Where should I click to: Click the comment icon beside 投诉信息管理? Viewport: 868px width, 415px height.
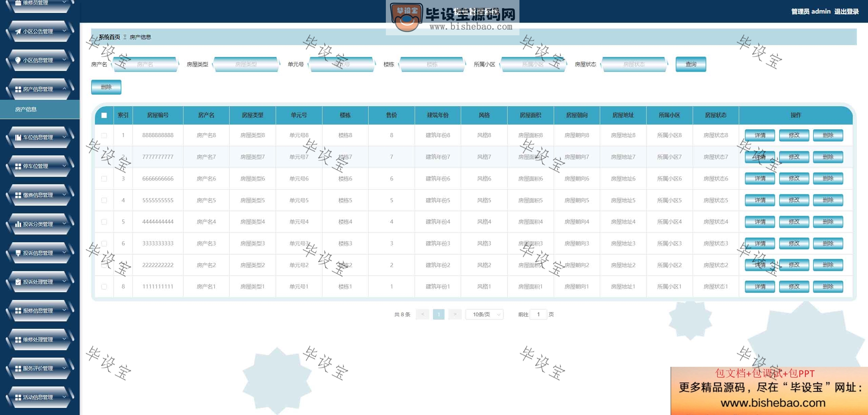18,253
